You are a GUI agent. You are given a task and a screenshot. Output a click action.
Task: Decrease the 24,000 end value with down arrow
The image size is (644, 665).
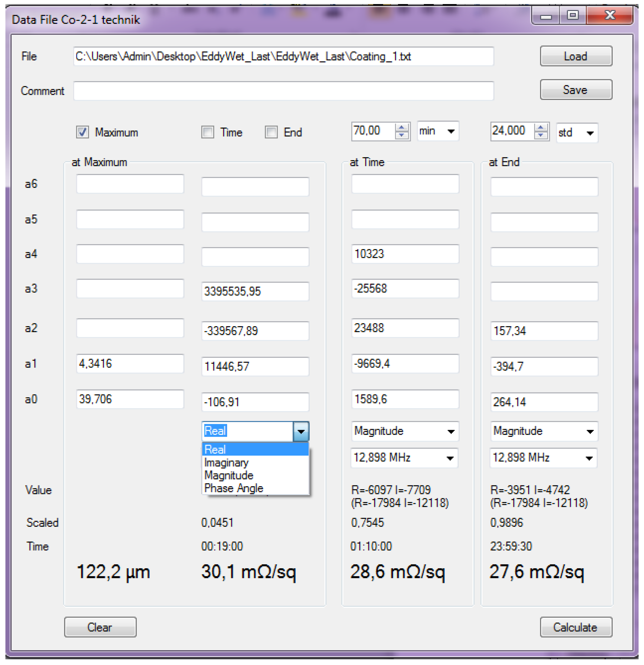(541, 135)
